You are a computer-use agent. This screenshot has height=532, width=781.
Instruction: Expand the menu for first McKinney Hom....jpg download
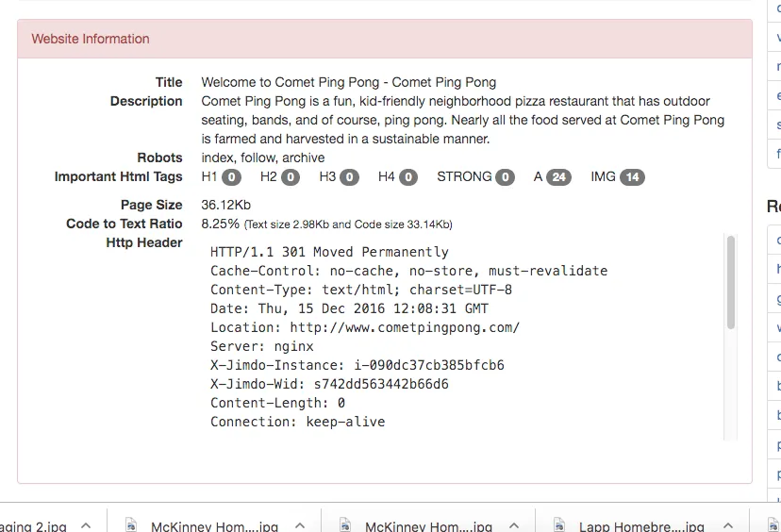pyautogui.click(x=300, y=525)
